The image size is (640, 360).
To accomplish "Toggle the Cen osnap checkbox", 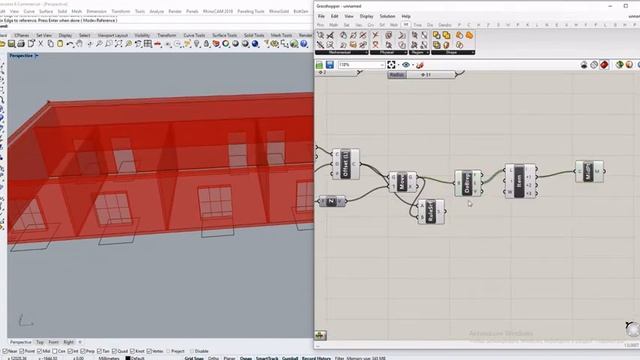I will (55, 351).
